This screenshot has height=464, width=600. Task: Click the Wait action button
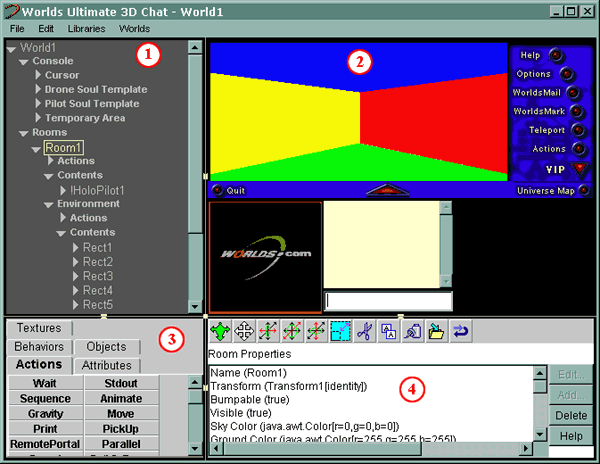[45, 383]
